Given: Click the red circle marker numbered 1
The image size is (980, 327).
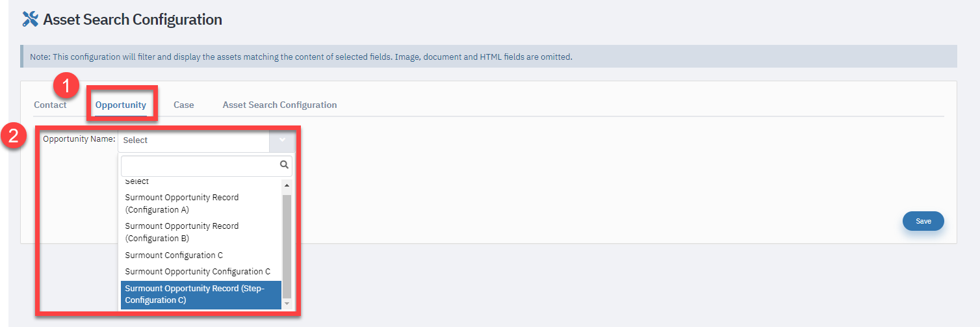Looking at the screenshot, I should tap(67, 85).
